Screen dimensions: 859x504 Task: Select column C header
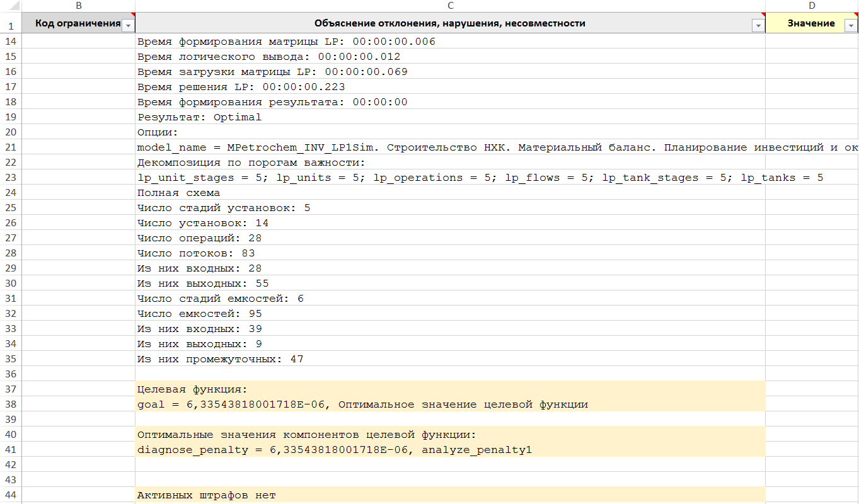click(450, 6)
